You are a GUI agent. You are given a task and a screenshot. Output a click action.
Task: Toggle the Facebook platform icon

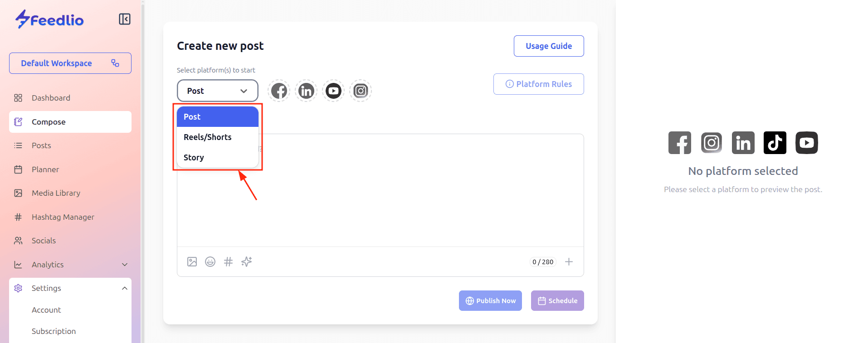pos(279,91)
